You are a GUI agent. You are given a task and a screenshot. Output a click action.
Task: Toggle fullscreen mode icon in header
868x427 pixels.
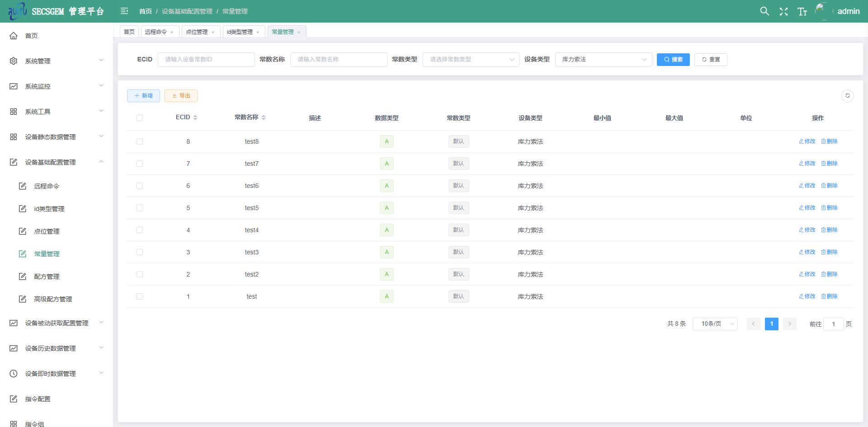pyautogui.click(x=783, y=12)
